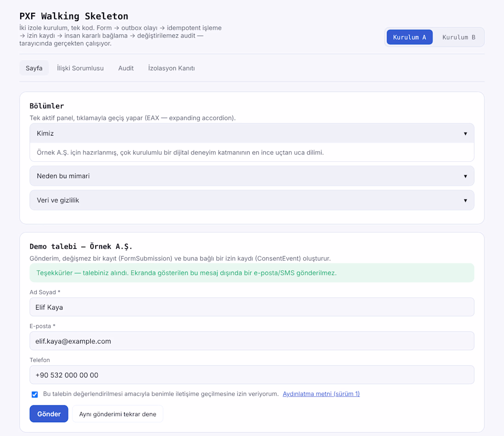Focus the Telefon input field
Viewport: 504px width, 436px height.
[x=252, y=375]
